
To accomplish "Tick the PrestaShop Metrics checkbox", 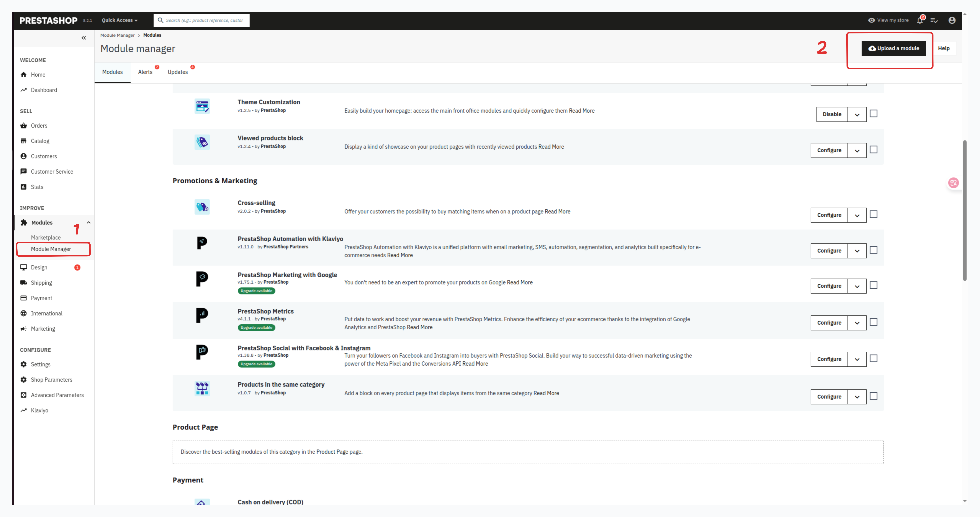I will pyautogui.click(x=874, y=322).
